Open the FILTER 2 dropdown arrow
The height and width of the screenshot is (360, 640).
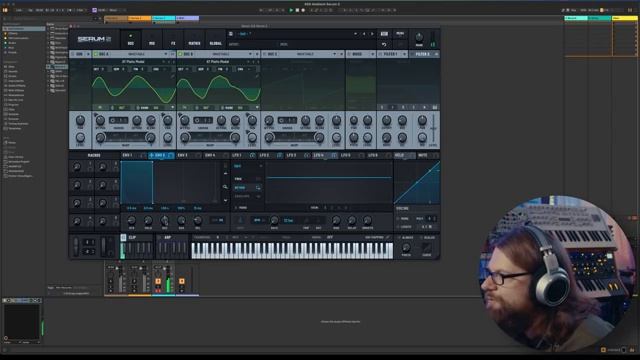point(436,54)
